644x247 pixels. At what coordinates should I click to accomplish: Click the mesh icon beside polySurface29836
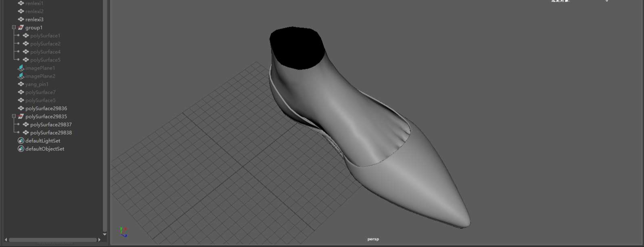point(21,108)
